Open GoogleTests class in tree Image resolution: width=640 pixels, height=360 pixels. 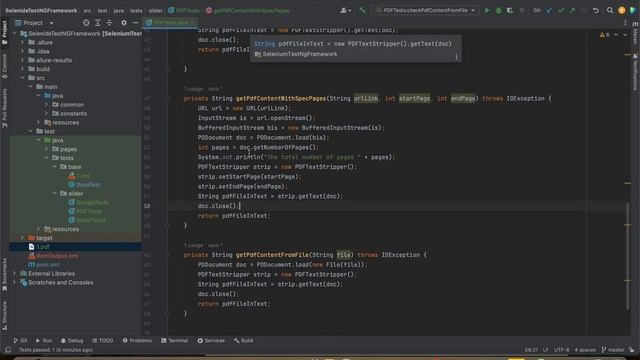coord(92,202)
